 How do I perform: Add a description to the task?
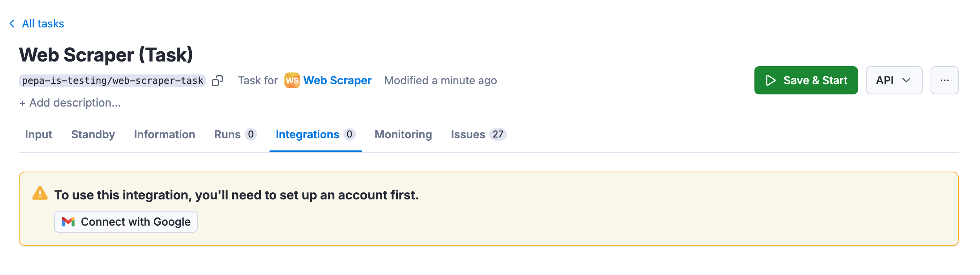click(70, 103)
